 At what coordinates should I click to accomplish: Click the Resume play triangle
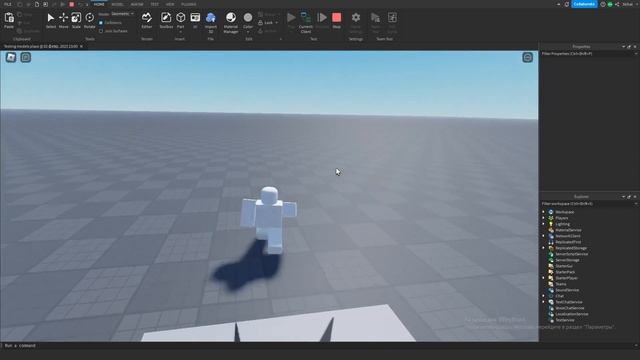[322, 18]
